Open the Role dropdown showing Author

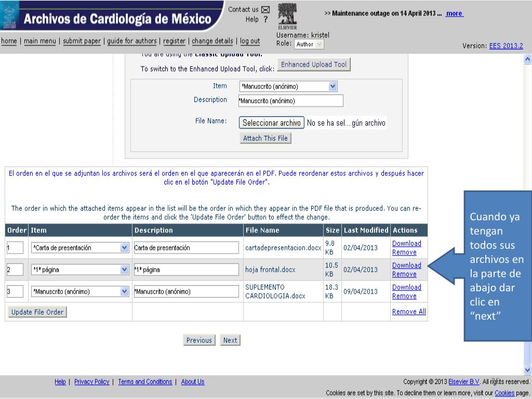pyautogui.click(x=309, y=44)
